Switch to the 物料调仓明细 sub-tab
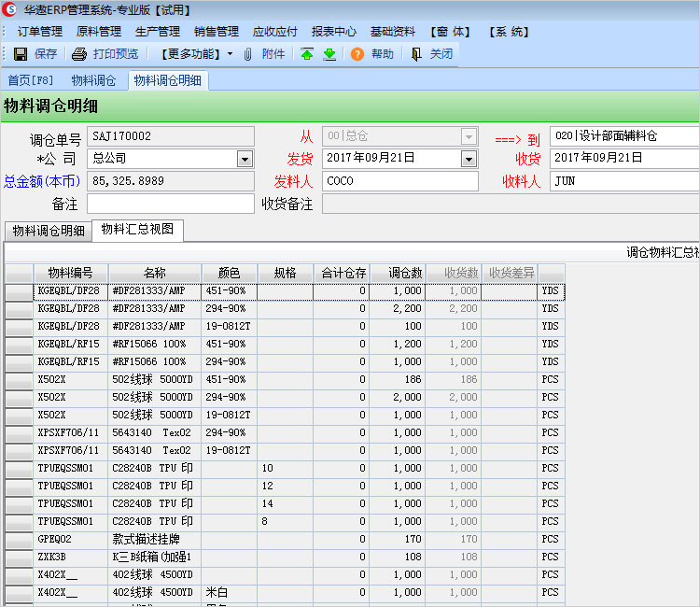 [49, 231]
